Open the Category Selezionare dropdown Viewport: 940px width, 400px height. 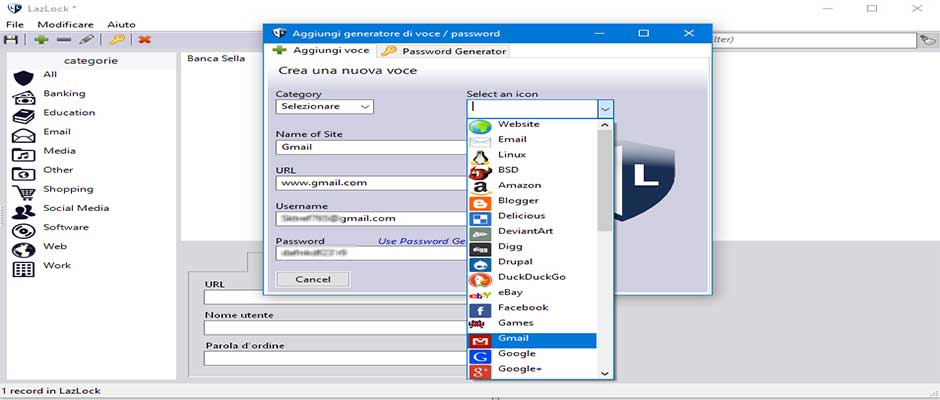click(324, 107)
